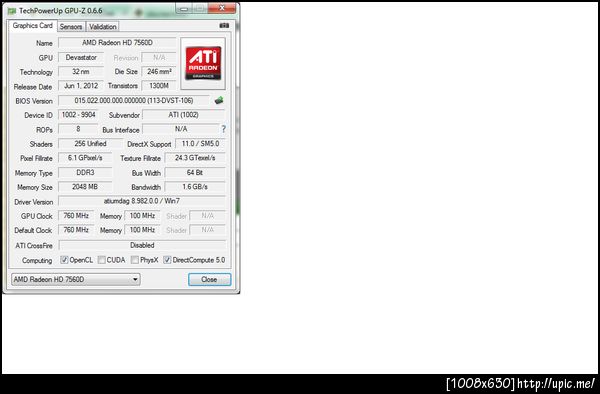Click the Bandwidth field 1.6 GB/s
Image resolution: width=600 pixels, height=394 pixels.
pyautogui.click(x=195, y=187)
